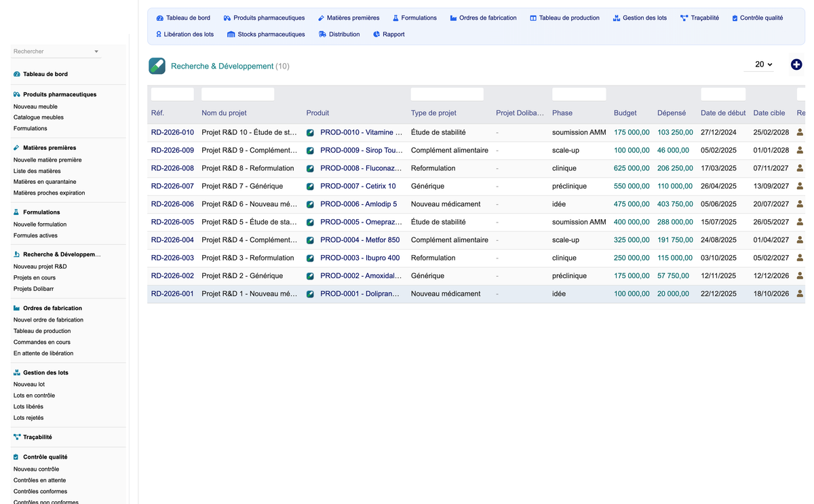The height and width of the screenshot is (504, 814).
Task: Click product icon beside PROD-0003 - Ibupro 400
Action: pos(310,258)
